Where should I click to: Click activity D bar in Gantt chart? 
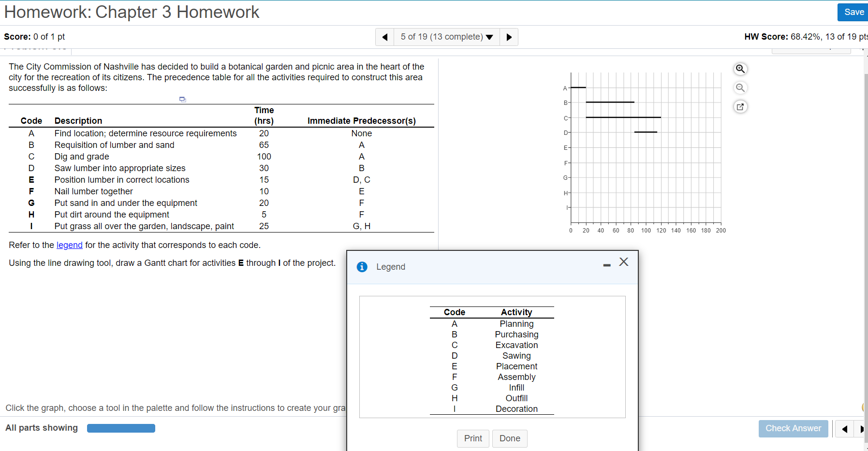coord(646,132)
